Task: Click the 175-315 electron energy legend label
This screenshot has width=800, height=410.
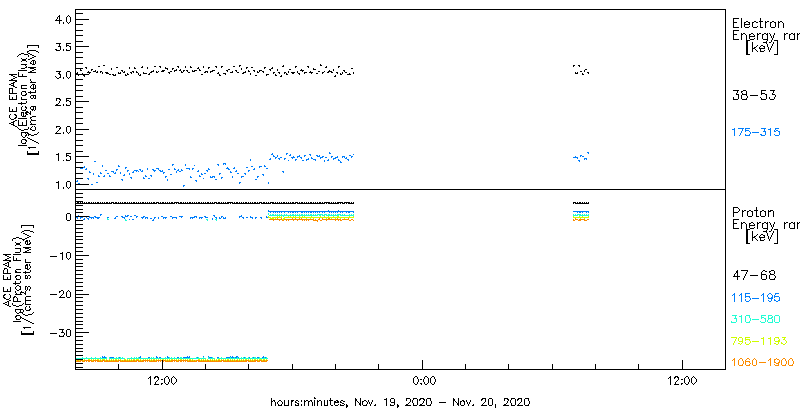Action: click(x=756, y=133)
